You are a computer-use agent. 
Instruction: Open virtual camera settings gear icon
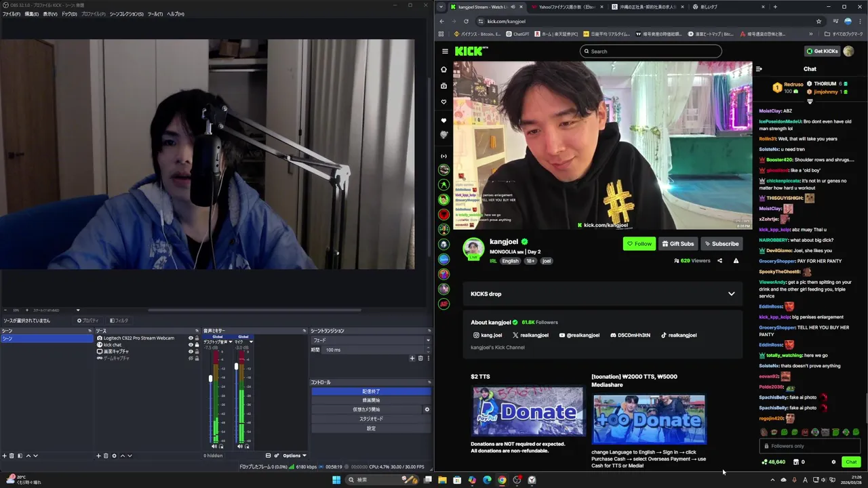pyautogui.click(x=427, y=409)
